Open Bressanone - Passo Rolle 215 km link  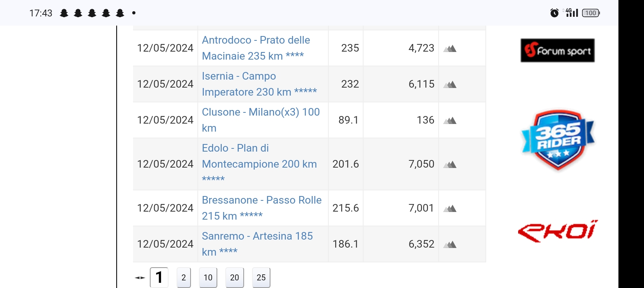[262, 208]
